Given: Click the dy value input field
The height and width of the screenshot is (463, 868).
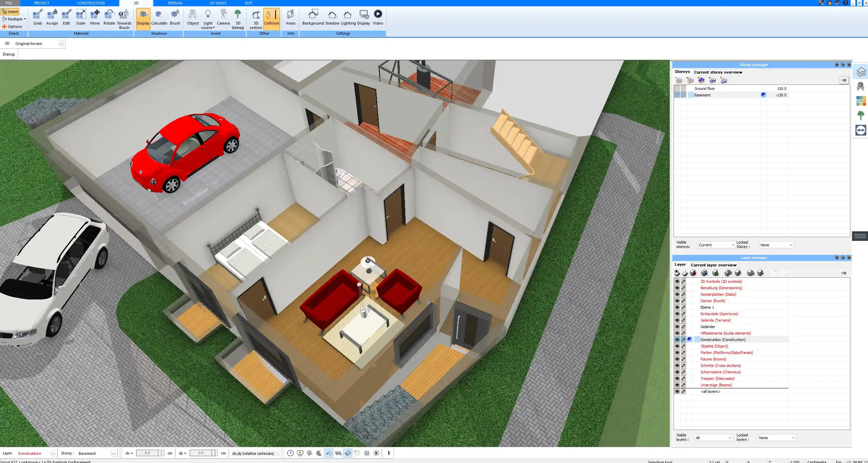Looking at the screenshot, I should (201, 453).
